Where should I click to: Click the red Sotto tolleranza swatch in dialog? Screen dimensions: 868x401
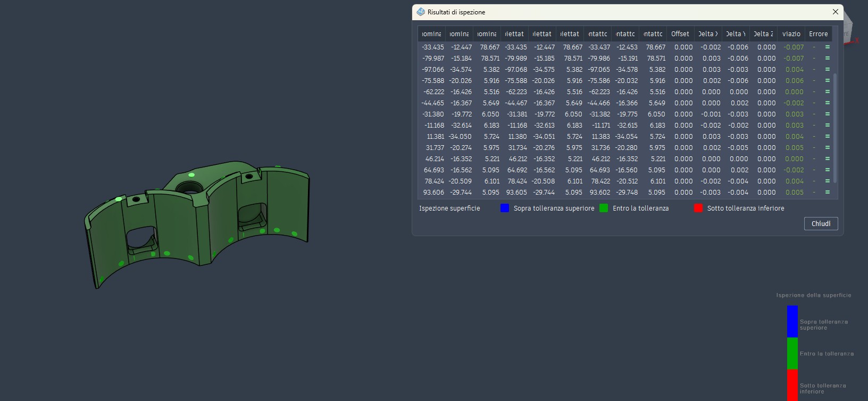point(698,208)
